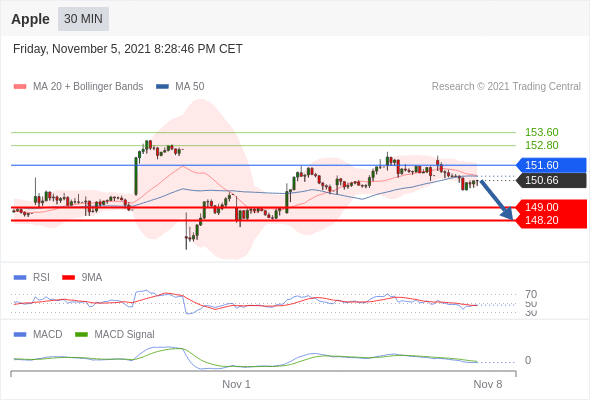
Task: Click the RSI 70 level label
Action: (x=531, y=294)
